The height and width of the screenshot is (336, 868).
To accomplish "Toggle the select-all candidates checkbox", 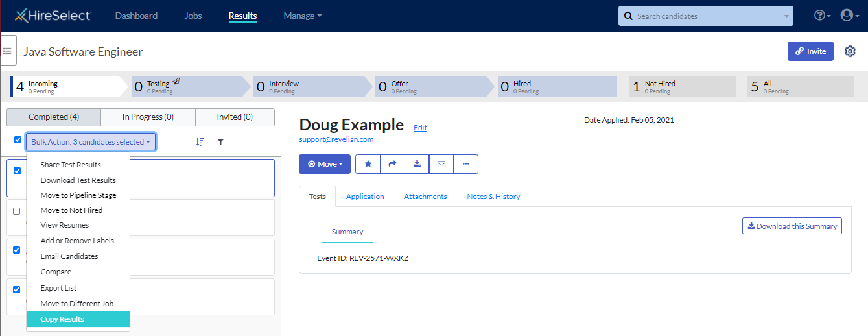I will click(18, 139).
